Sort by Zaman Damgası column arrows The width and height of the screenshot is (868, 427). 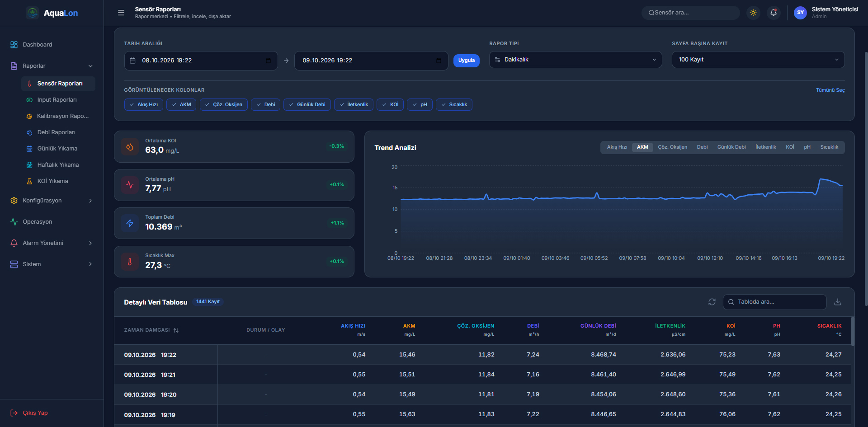click(x=176, y=330)
